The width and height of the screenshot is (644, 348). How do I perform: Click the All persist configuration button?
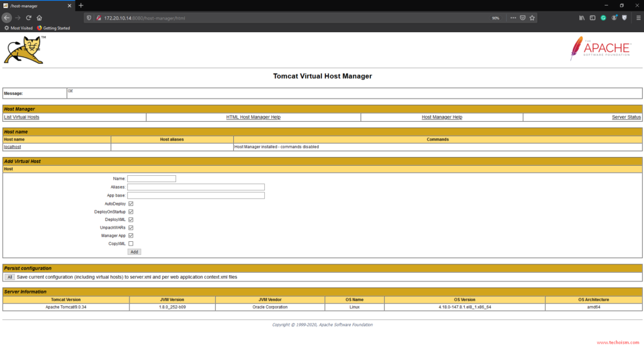pos(9,278)
